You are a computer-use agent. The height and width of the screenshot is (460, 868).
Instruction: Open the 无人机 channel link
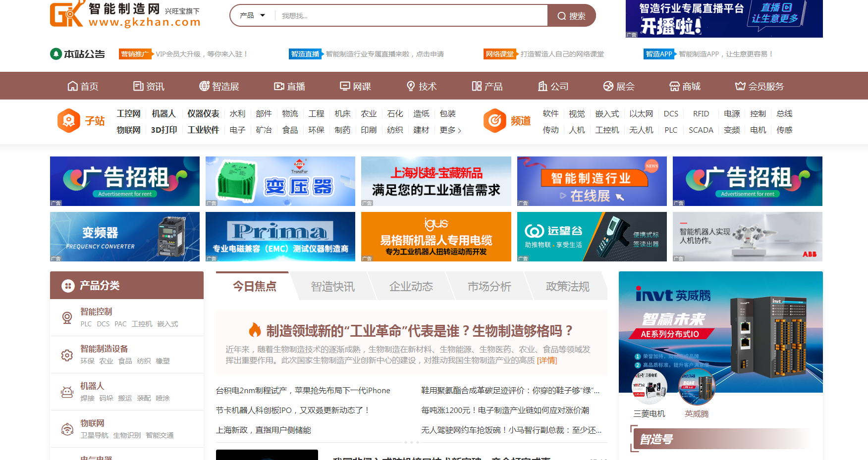click(641, 130)
